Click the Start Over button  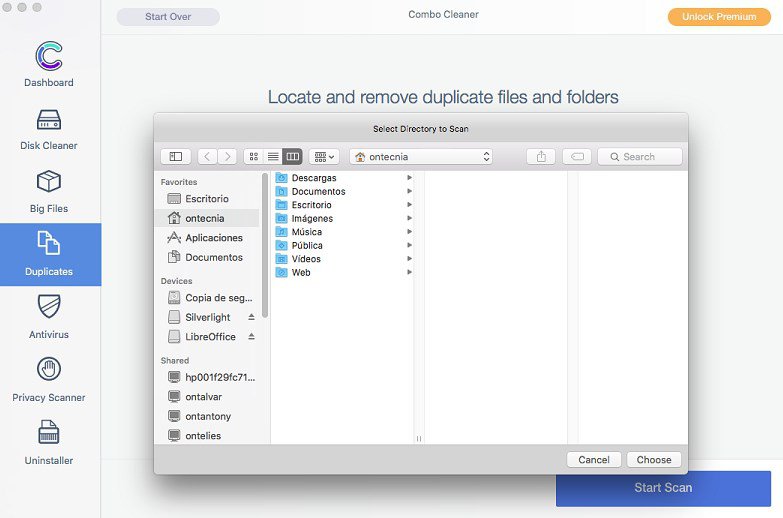(168, 16)
